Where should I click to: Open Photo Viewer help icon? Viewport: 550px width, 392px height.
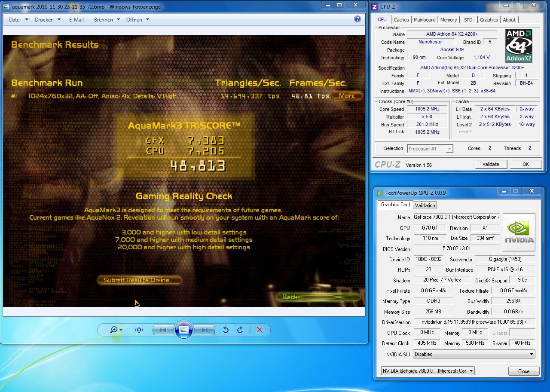pyautogui.click(x=357, y=19)
